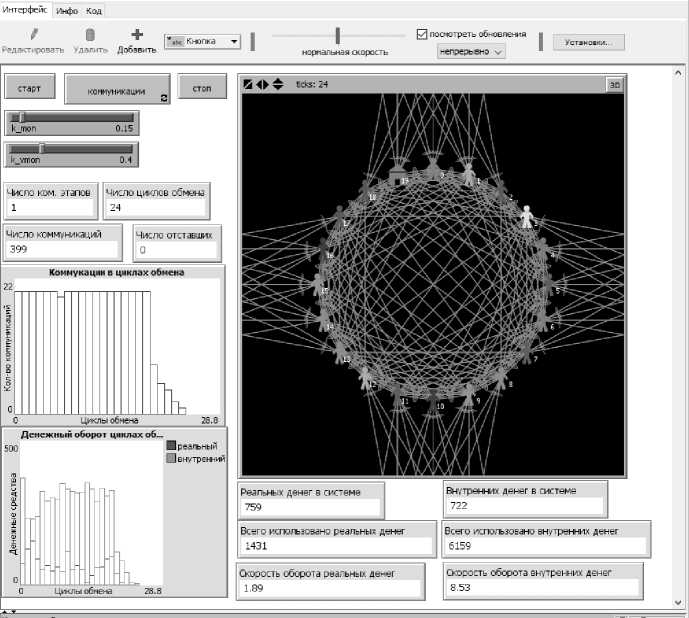Select person agent number 12
The image size is (689, 618).
coord(366,378)
